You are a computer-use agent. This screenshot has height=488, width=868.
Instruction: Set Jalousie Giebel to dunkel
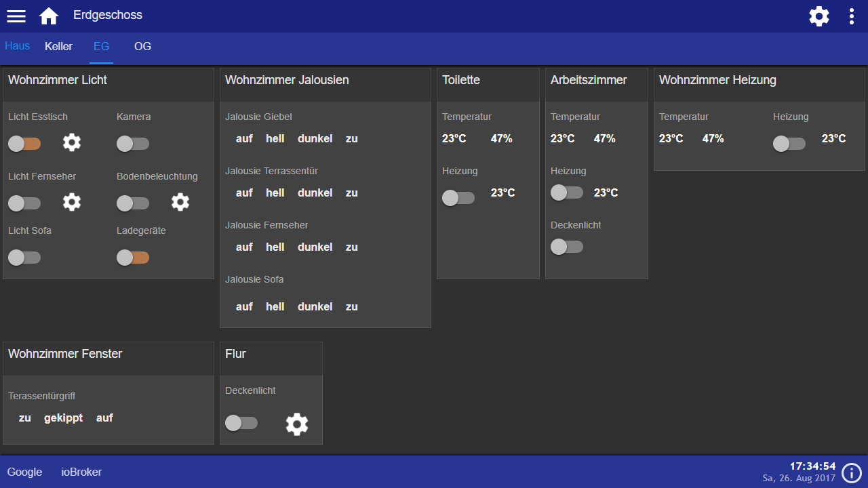click(x=315, y=139)
